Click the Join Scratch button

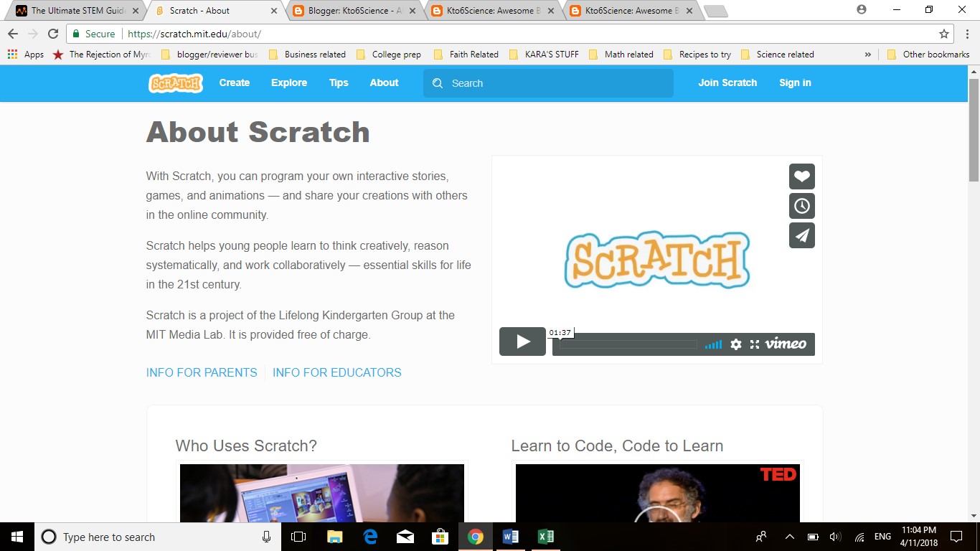727,83
